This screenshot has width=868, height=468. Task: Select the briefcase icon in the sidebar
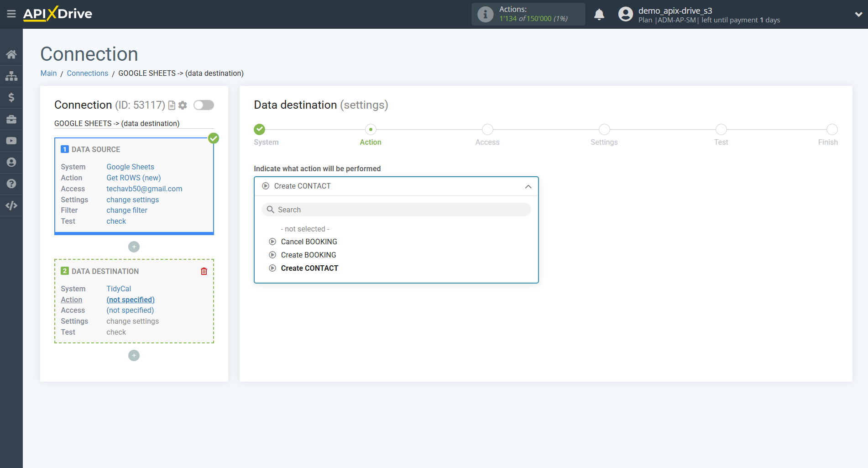[11, 119]
